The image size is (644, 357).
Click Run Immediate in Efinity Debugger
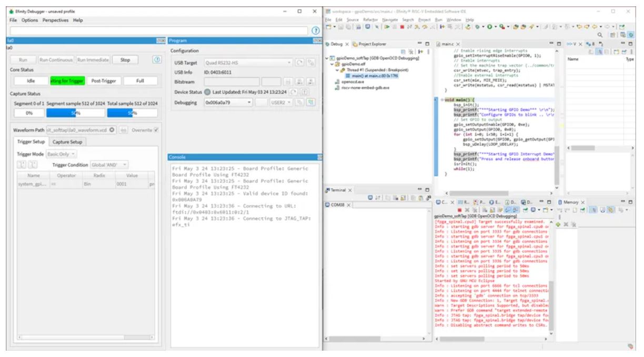[x=93, y=60]
